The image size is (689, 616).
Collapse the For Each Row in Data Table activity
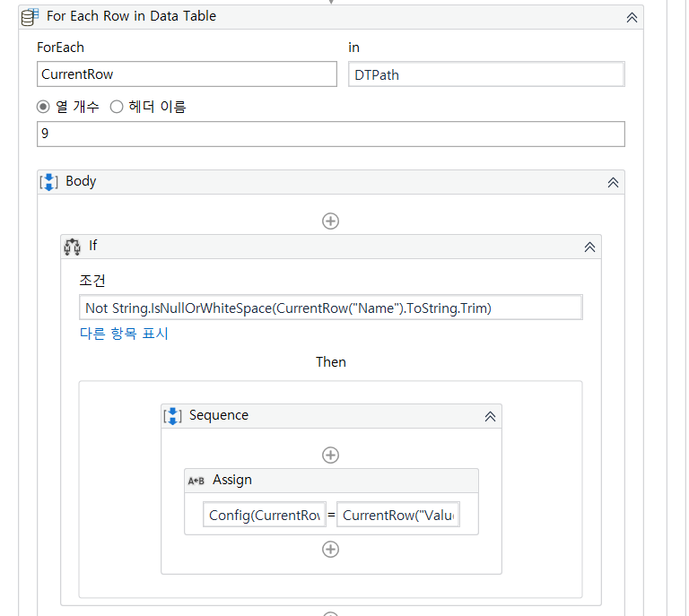click(x=632, y=18)
